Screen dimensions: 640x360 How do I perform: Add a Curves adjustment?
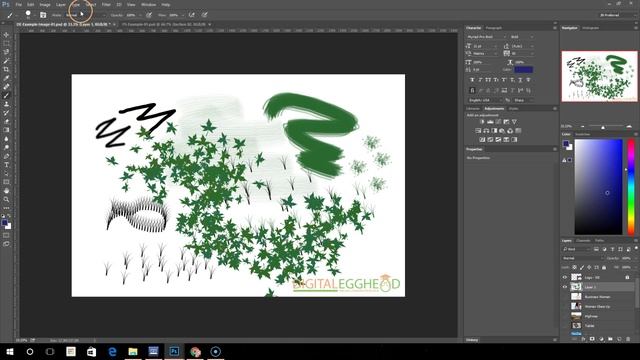[498, 122]
